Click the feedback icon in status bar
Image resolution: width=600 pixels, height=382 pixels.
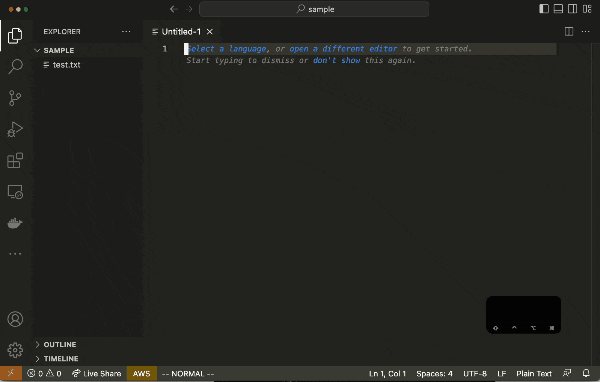pyautogui.click(x=567, y=373)
